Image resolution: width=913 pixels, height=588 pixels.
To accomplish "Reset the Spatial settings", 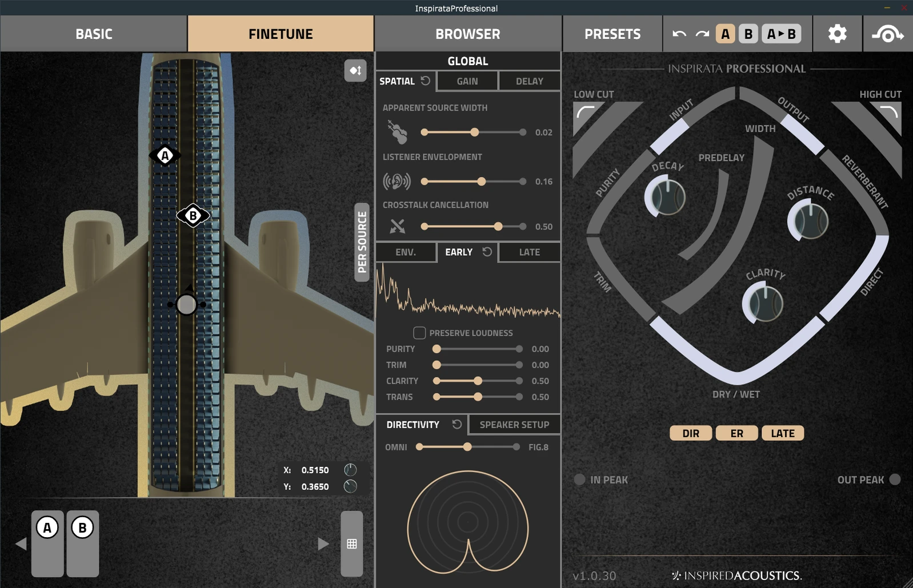I will [x=426, y=81].
